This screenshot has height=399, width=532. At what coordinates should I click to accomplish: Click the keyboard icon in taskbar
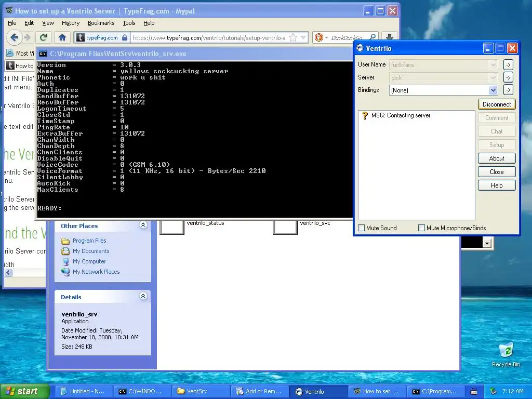474,392
